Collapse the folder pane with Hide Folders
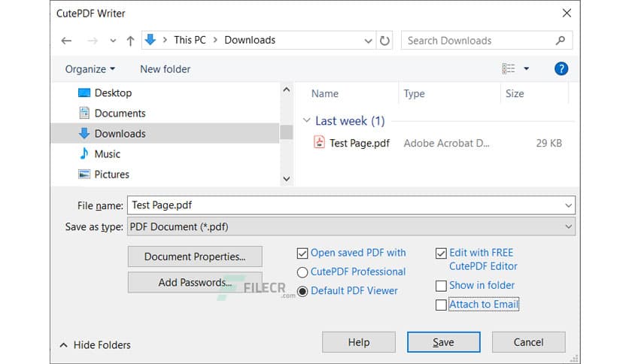Viewport: 629px width, 364px height. 95,344
